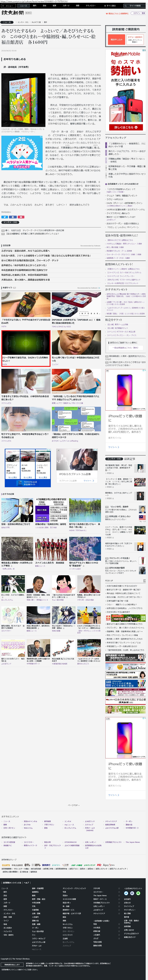Open the テクノロジー navigation tab

coord(91,6)
